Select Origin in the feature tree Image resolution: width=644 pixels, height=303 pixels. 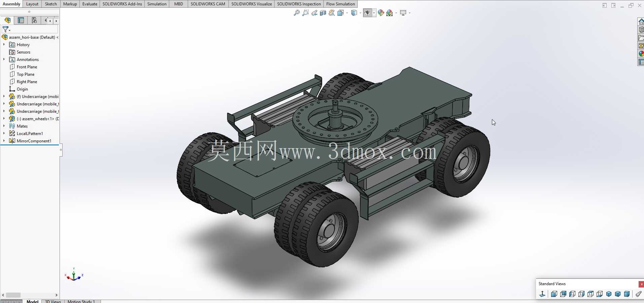pyautogui.click(x=19, y=89)
